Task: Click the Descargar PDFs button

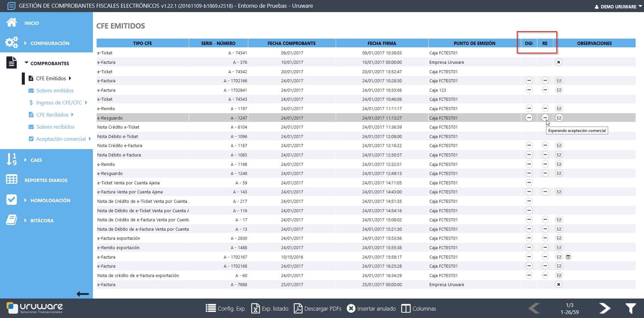Action: coord(318,309)
